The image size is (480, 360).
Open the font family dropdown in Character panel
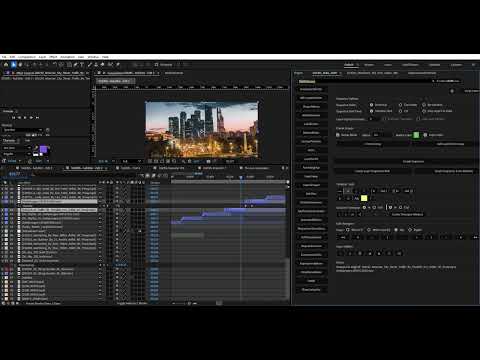pos(16,148)
